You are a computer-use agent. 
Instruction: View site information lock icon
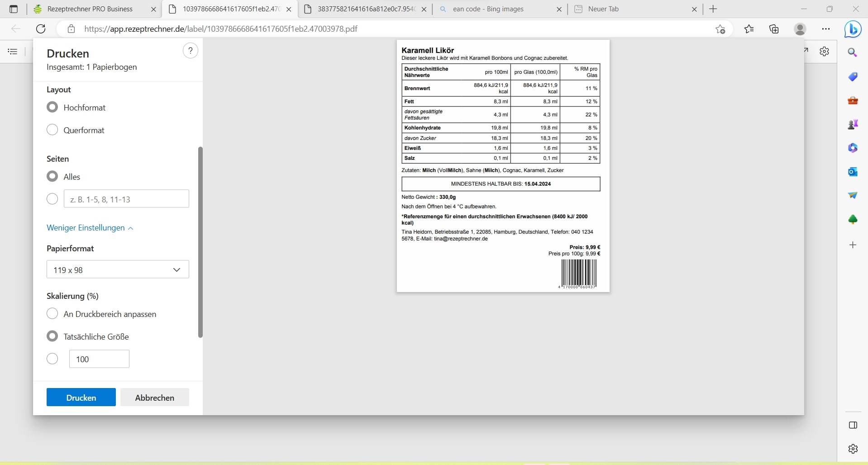[x=71, y=29]
